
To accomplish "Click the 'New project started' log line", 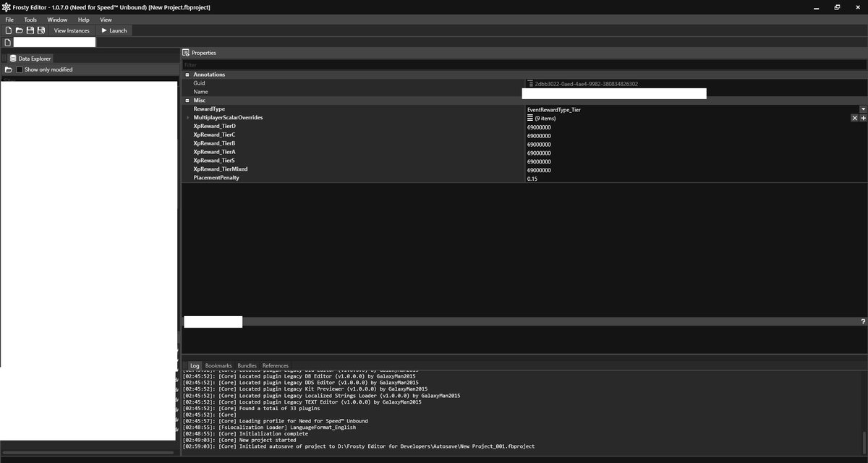I will tap(239, 440).
